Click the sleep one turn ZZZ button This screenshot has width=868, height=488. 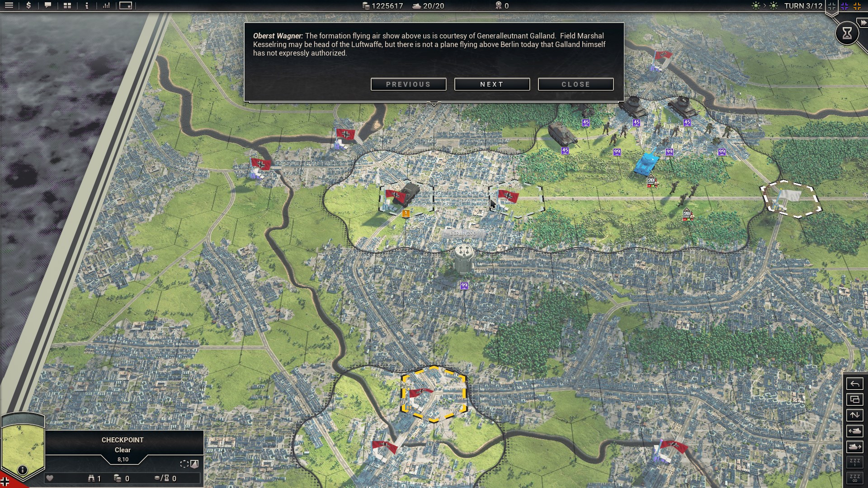pyautogui.click(x=854, y=462)
